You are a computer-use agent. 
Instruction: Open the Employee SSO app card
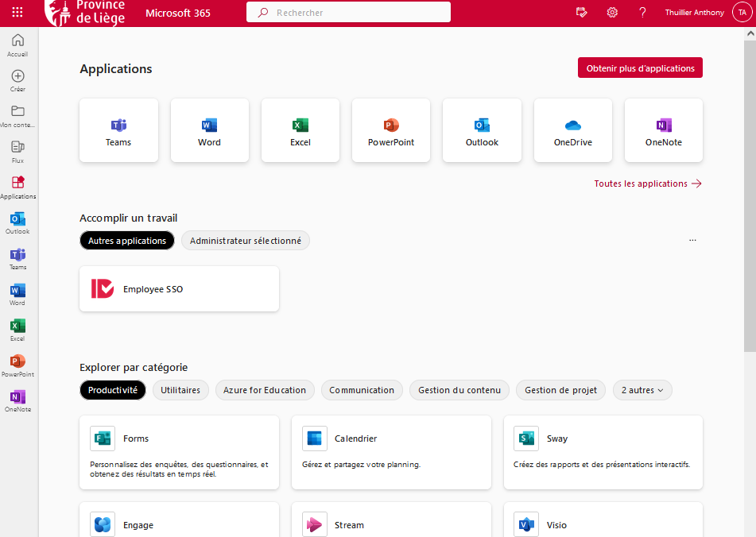180,289
